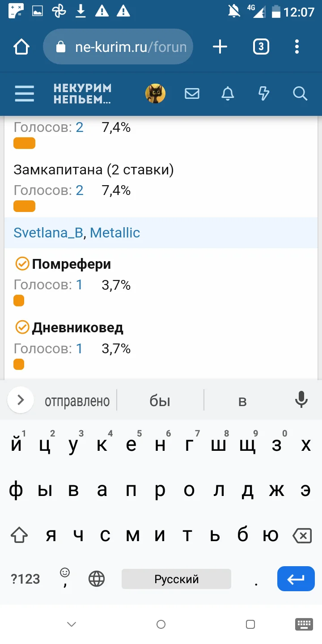Open a new browser tab
Image resolution: width=322 pixels, height=644 pixels.
(220, 47)
